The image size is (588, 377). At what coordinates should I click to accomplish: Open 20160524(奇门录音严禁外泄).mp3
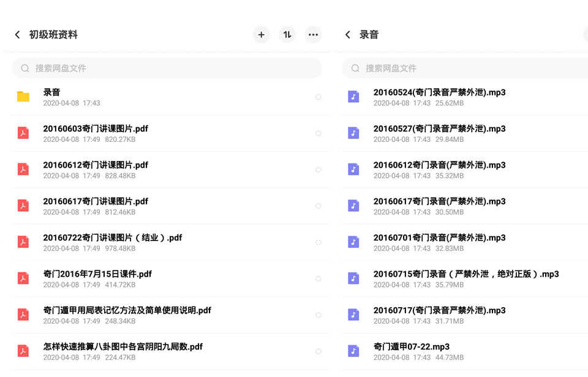[x=440, y=92]
